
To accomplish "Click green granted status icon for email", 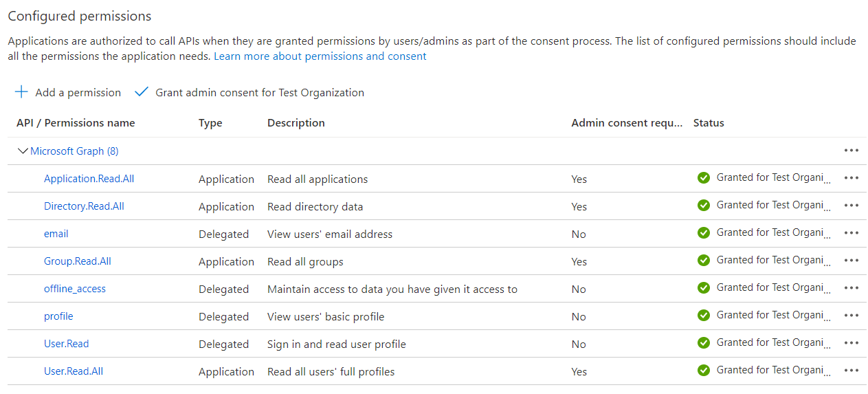I will [x=703, y=233].
